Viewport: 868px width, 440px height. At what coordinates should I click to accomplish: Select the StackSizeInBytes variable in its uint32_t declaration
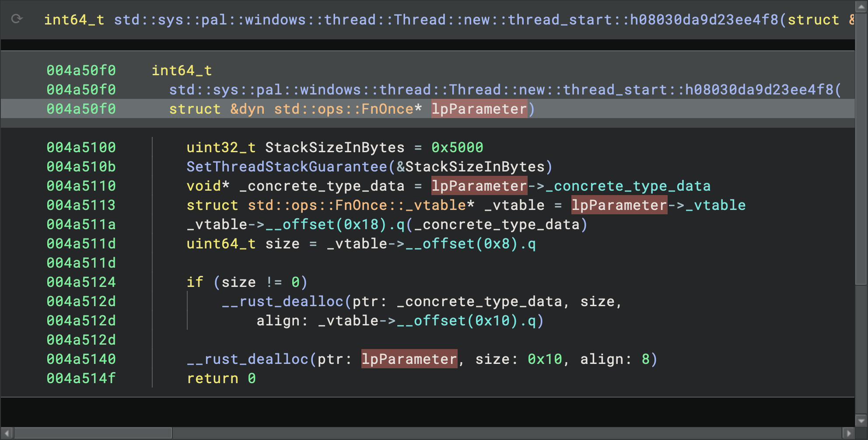click(x=335, y=147)
